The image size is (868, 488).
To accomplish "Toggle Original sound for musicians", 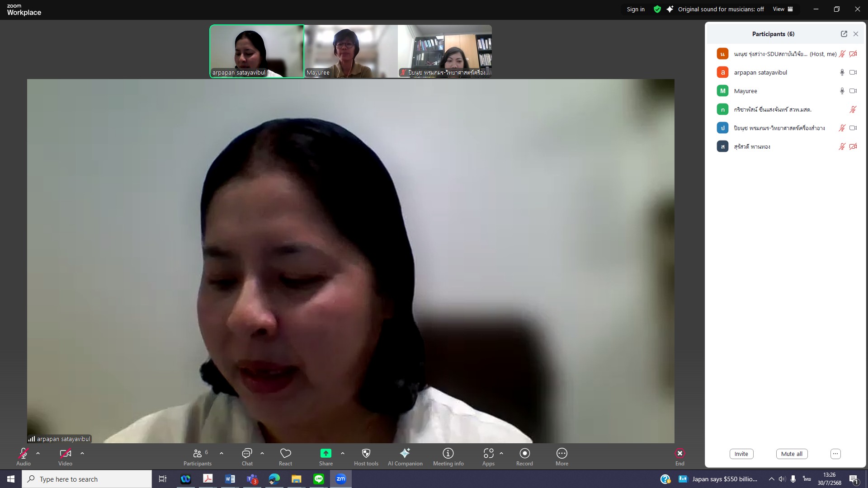I will (x=721, y=9).
